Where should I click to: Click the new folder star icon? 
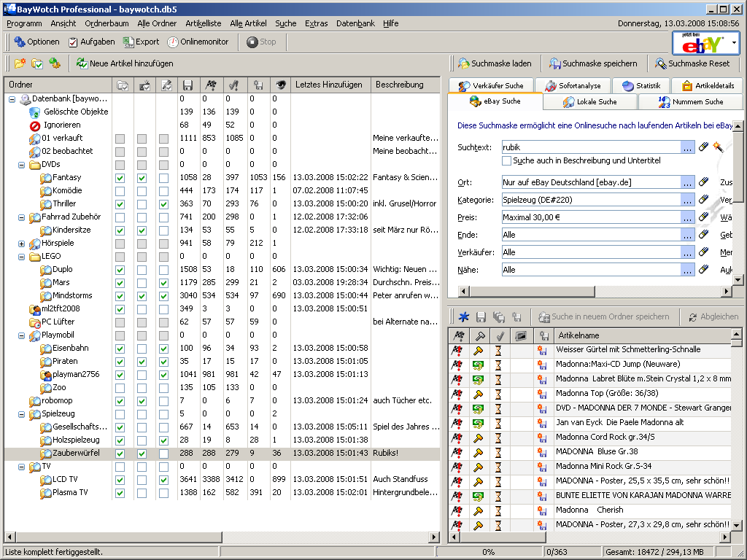20,63
